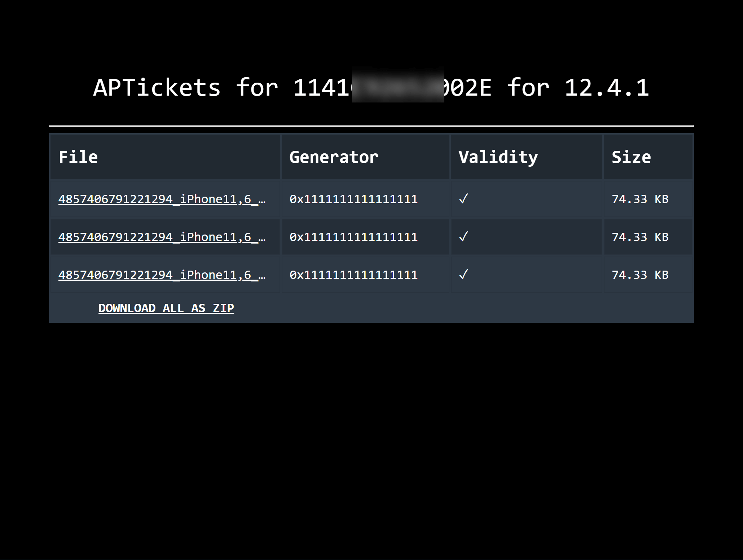The width and height of the screenshot is (743, 560).
Task: Open the first APTicket file link
Action: coord(162,199)
